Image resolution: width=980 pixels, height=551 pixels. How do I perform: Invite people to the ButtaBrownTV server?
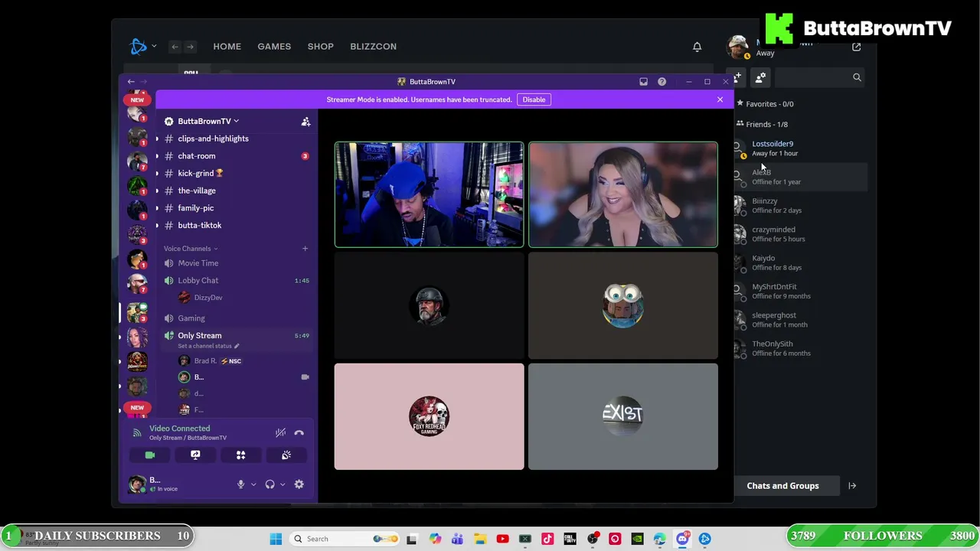point(305,122)
